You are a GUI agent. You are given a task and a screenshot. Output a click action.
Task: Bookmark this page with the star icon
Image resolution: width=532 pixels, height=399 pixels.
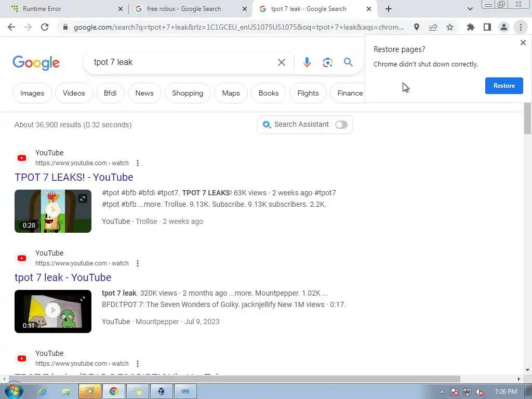coord(450,27)
